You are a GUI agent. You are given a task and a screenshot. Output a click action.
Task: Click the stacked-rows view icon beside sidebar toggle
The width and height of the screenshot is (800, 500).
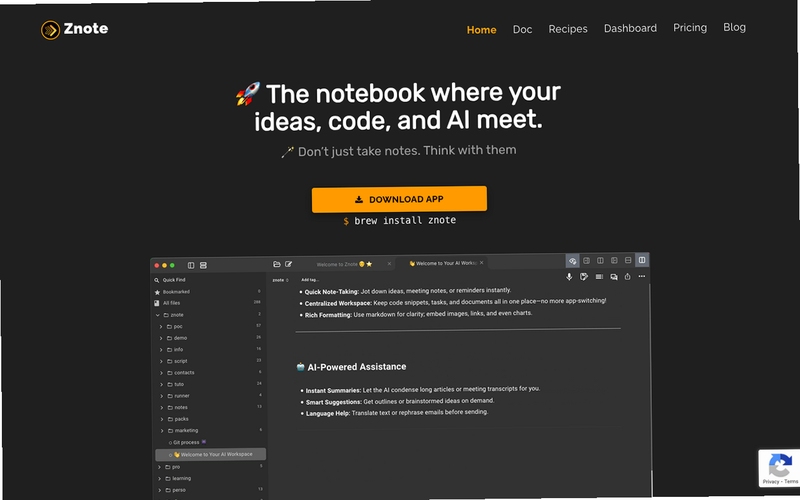pyautogui.click(x=203, y=265)
